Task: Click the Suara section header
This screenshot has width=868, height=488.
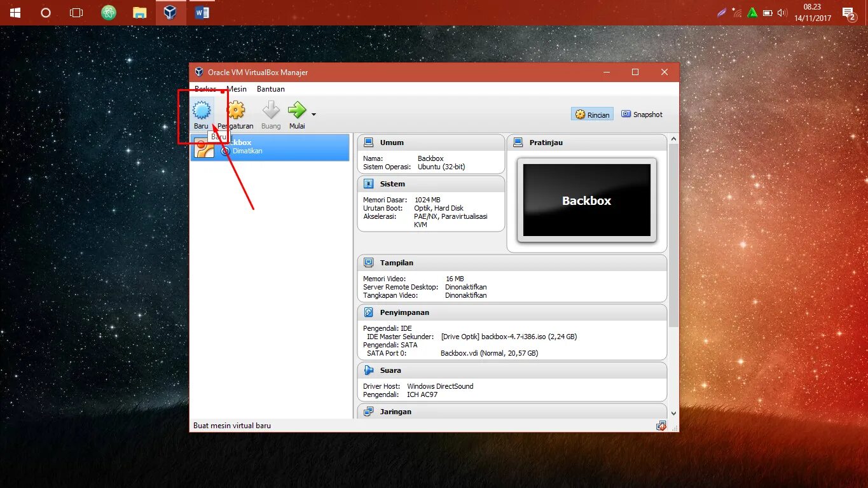Action: (512, 370)
